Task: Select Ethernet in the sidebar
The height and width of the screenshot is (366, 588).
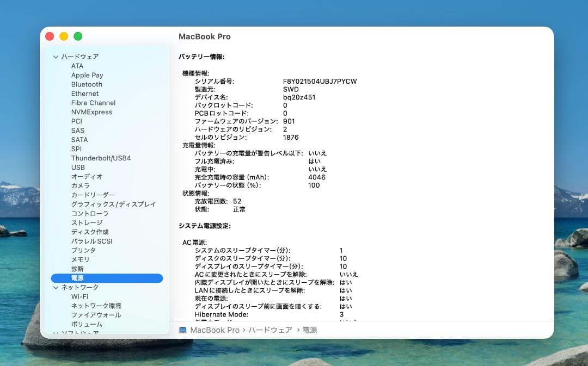Action: tap(85, 94)
